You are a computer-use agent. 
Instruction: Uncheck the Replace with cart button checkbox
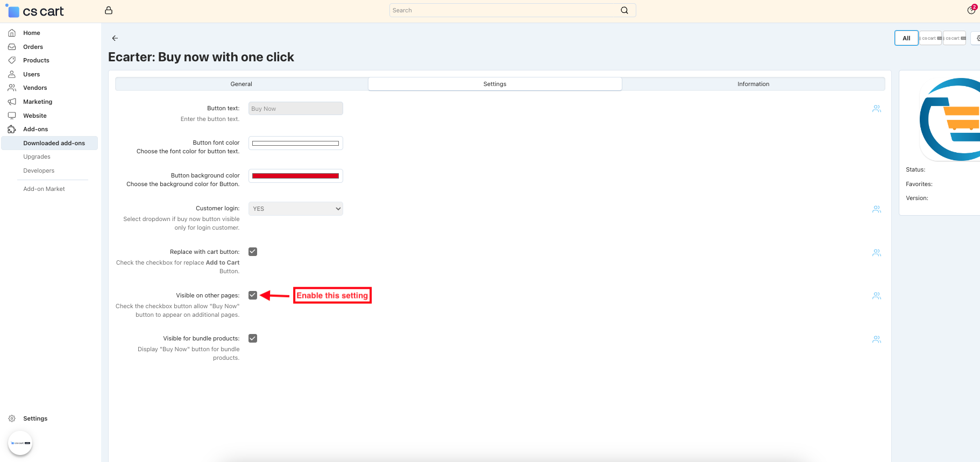(x=253, y=252)
